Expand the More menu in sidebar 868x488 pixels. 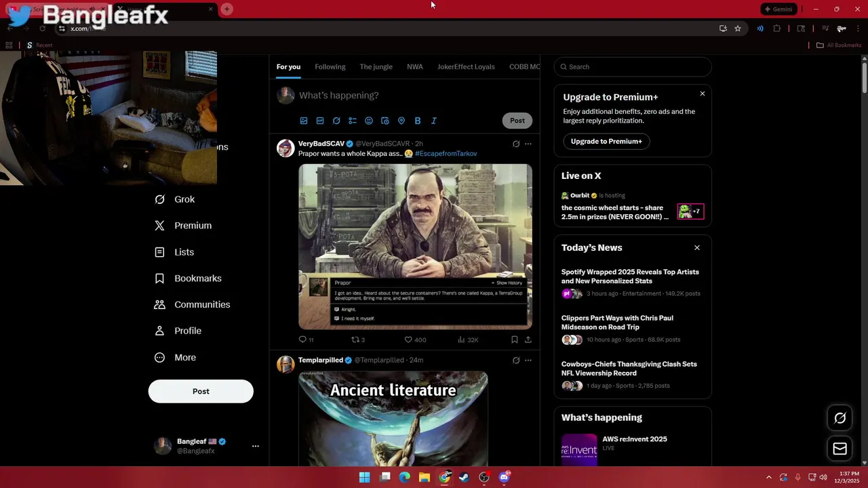[x=175, y=357]
